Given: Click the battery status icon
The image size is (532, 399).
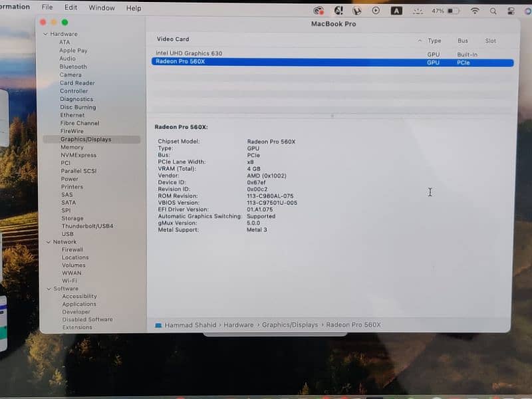Looking at the screenshot, I should [x=454, y=11].
